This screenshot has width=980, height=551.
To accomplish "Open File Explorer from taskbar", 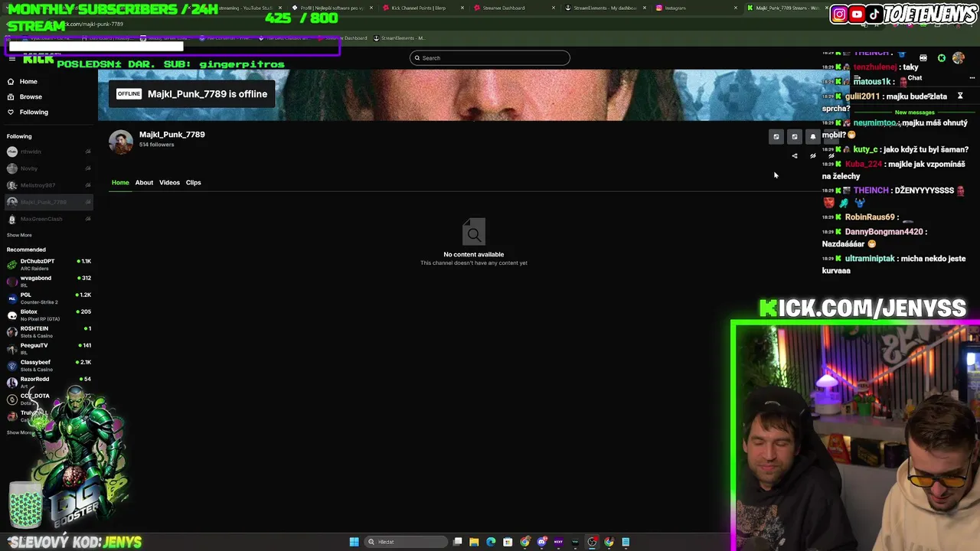I will pyautogui.click(x=474, y=542).
